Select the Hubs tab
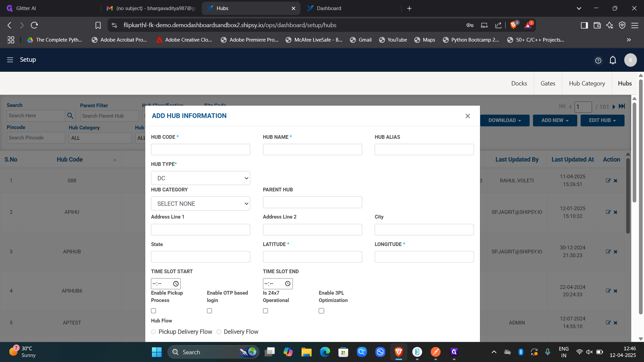Viewport: 644px width, 362px height. click(x=625, y=83)
